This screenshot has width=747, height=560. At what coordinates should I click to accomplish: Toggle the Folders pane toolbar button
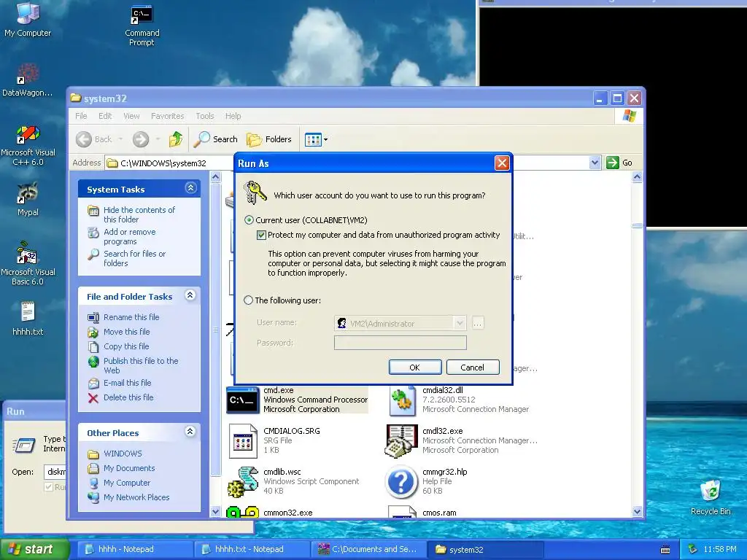(269, 139)
